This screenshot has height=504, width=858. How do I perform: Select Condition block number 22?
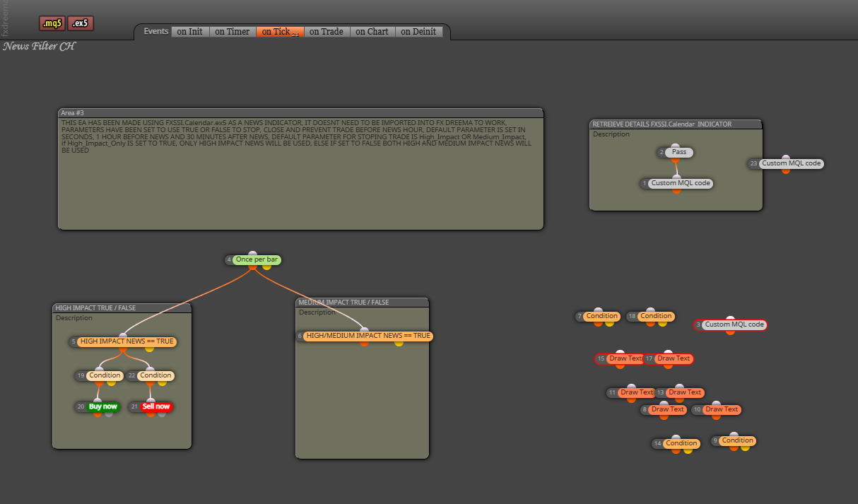155,375
